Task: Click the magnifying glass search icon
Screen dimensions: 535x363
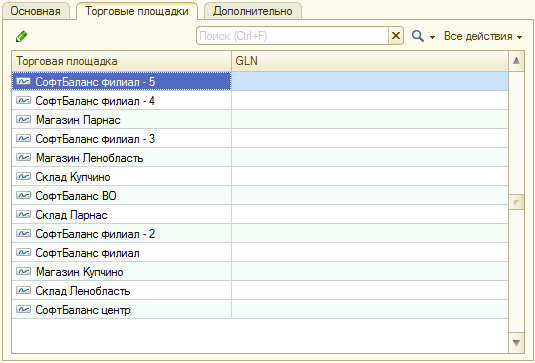Action: 418,36
